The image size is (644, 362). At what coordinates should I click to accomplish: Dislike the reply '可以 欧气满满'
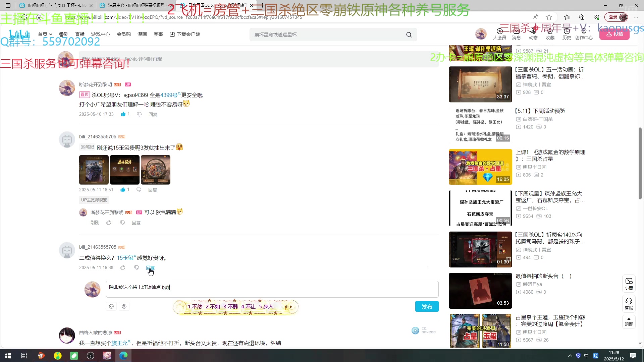click(x=122, y=223)
